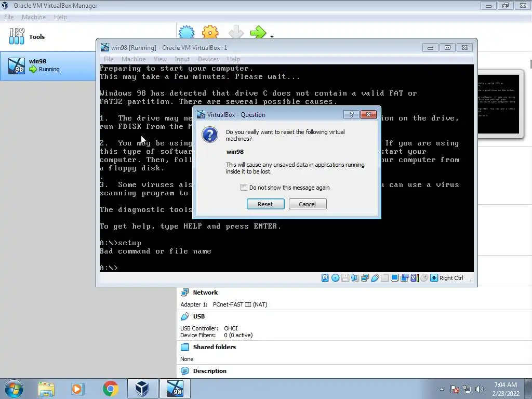The image size is (532, 399).
Task: Open Windows Explorer from the taskbar
Action: pos(46,389)
